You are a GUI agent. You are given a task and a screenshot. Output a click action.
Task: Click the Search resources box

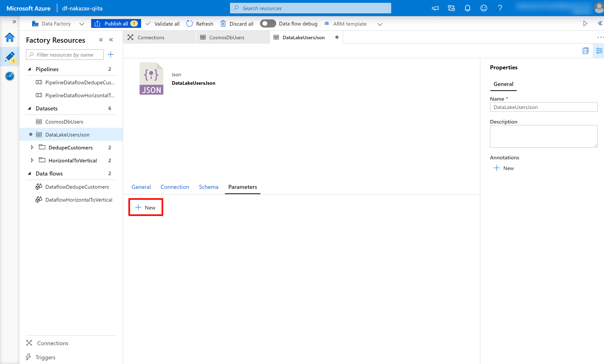[310, 8]
